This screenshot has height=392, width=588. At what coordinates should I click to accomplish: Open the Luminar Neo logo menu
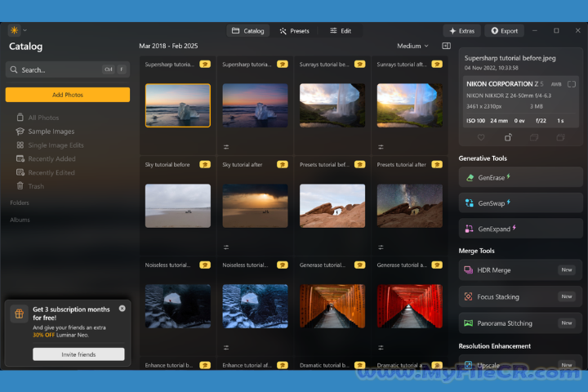(15, 30)
